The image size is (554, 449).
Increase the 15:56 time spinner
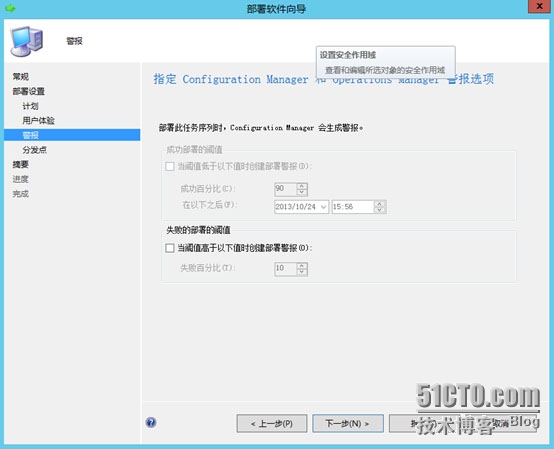click(380, 204)
